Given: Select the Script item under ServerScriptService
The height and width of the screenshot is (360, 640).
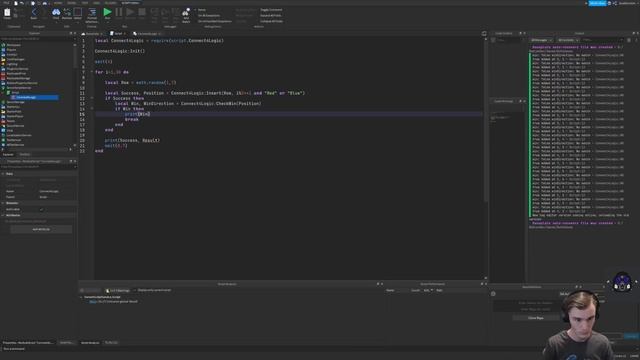Looking at the screenshot, I should pos(15,93).
